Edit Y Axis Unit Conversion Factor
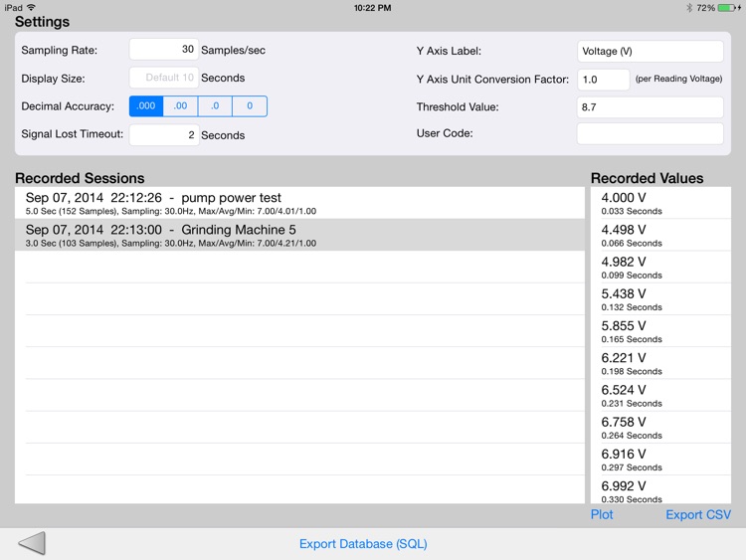 [x=604, y=80]
